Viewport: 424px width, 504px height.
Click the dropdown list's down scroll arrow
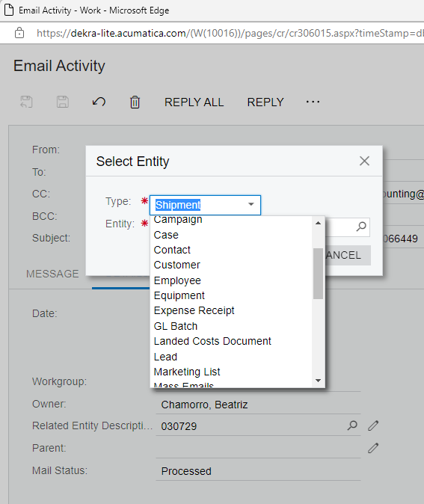coord(319,381)
